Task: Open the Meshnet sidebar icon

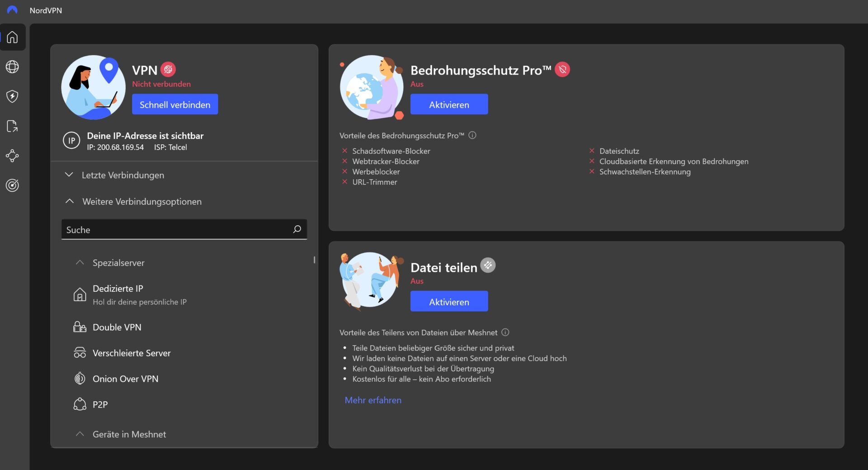Action: pyautogui.click(x=12, y=156)
